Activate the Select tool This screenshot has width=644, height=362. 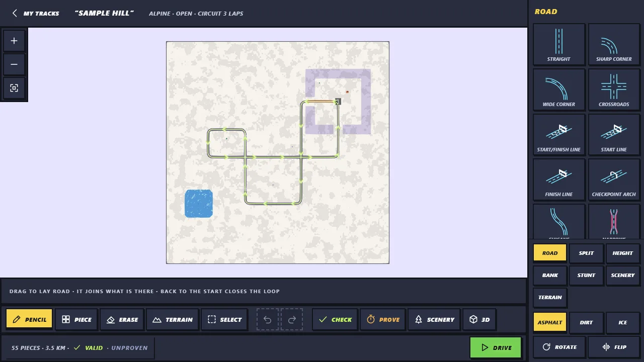tap(224, 319)
